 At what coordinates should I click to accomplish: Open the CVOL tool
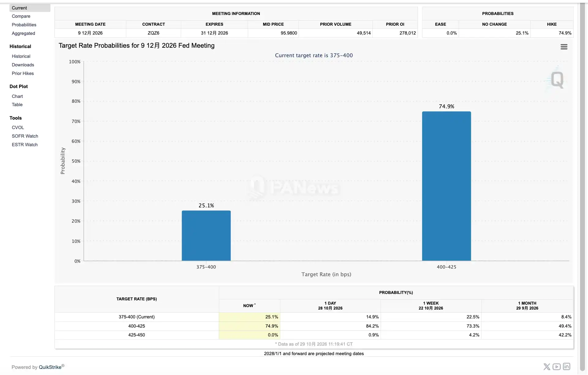click(18, 128)
